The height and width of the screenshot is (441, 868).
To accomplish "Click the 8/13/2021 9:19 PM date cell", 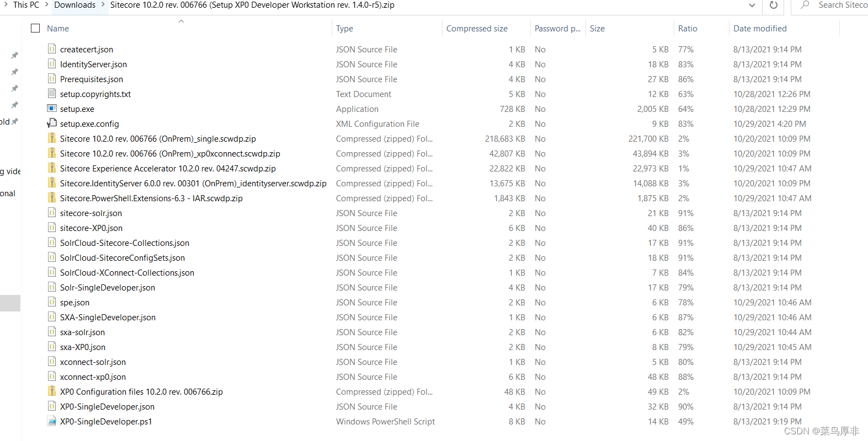I will (768, 421).
